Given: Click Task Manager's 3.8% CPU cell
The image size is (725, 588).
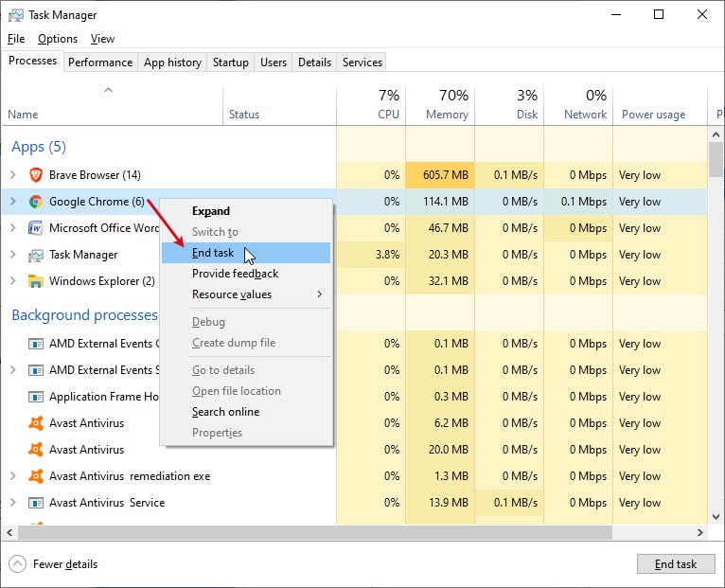Looking at the screenshot, I should tap(371, 255).
